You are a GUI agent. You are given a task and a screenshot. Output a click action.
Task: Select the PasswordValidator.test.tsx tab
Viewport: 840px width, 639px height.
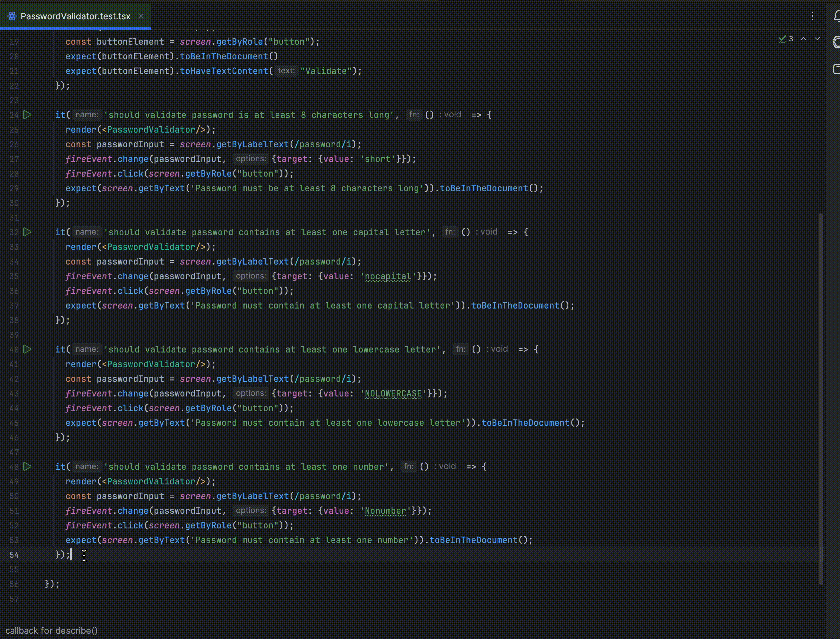coord(75,16)
